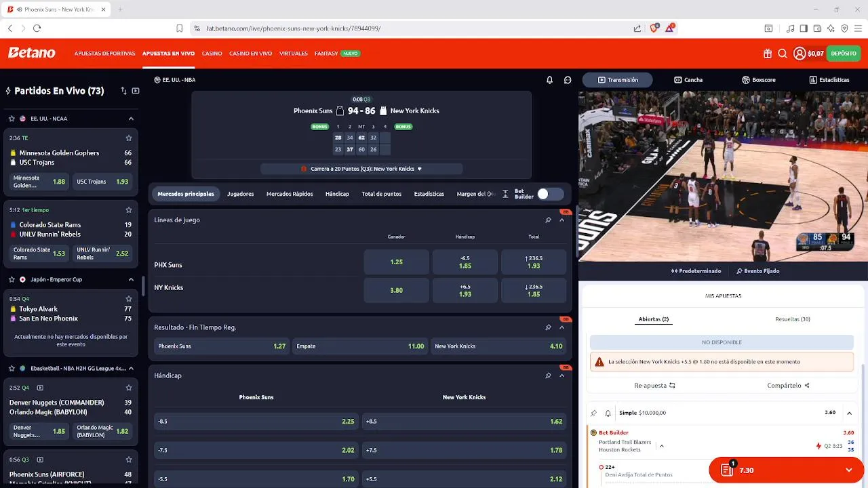The width and height of the screenshot is (868, 488).
Task: Open the Brave wallet toolbar icon
Action: 817,28
